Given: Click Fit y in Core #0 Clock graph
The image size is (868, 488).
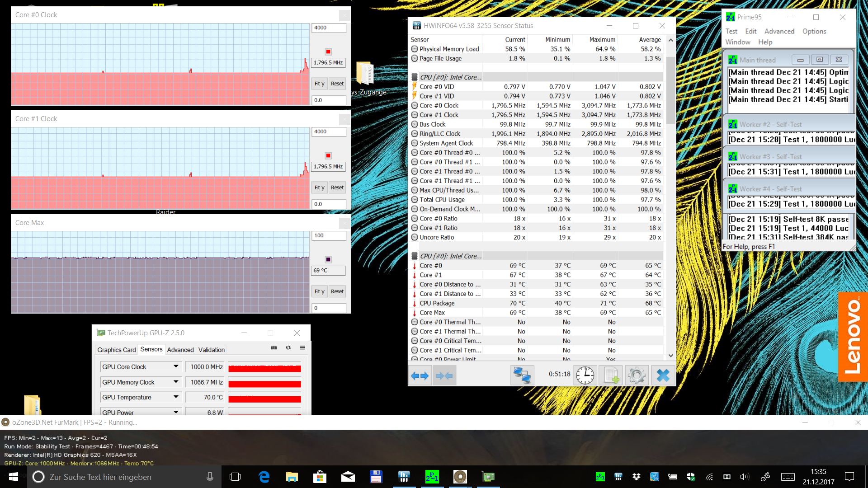Looking at the screenshot, I should [319, 84].
